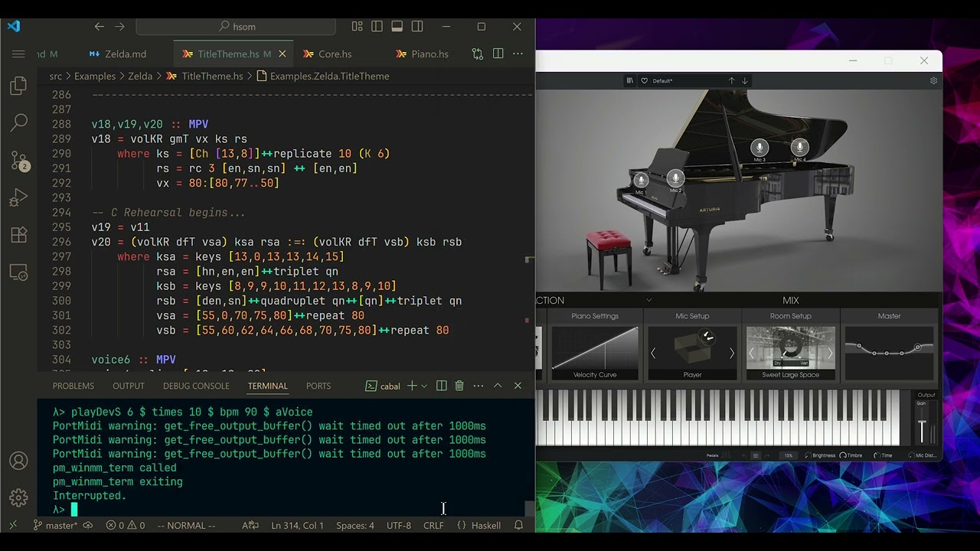Open the Explorer view in activity bar
Viewport: 980px width, 551px height.
click(19, 86)
